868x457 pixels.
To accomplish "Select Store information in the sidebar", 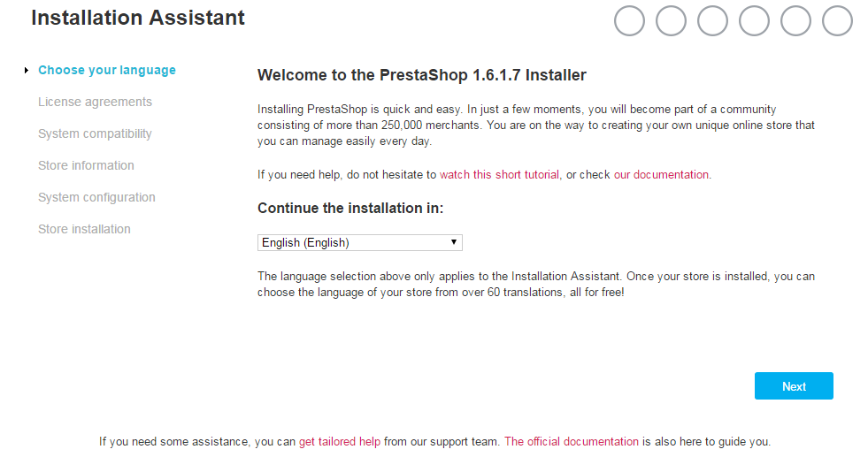I will 86,165.
